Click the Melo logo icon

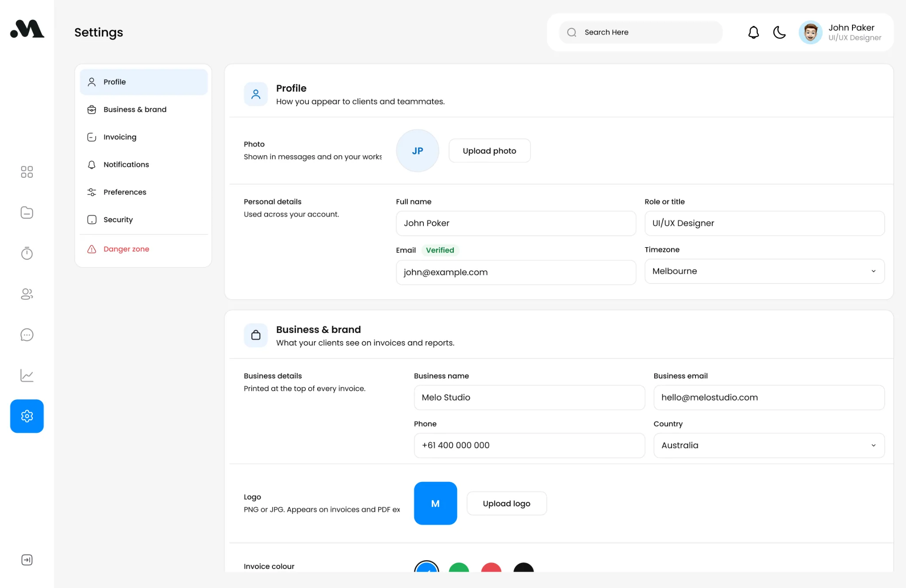point(27,29)
